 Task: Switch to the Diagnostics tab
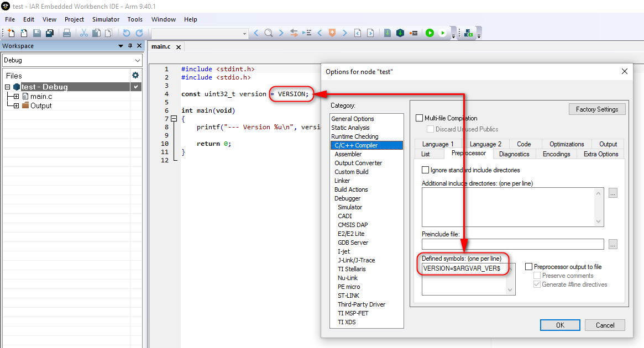tap(514, 154)
